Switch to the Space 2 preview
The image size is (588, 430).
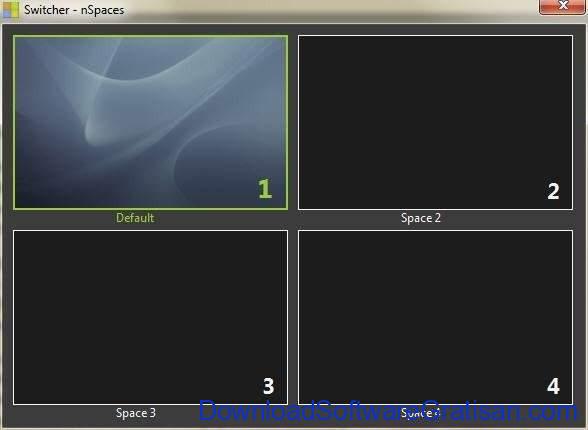[x=435, y=122]
